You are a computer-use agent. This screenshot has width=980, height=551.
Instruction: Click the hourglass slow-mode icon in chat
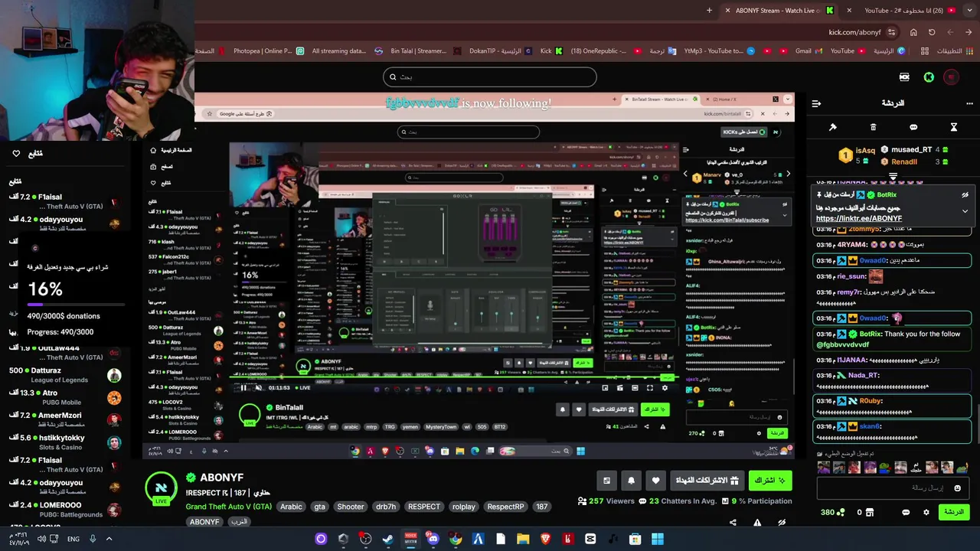[x=954, y=127]
